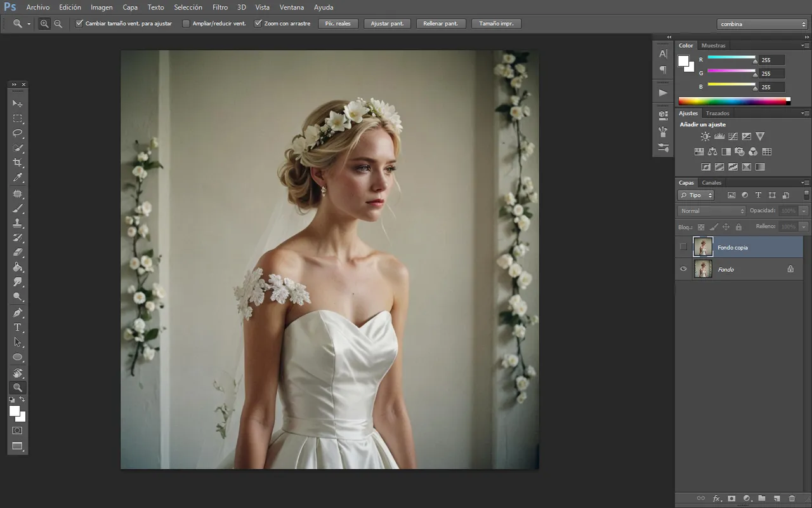Select the Rectangular Marquee tool
Image resolution: width=812 pixels, height=508 pixels.
coord(18,119)
